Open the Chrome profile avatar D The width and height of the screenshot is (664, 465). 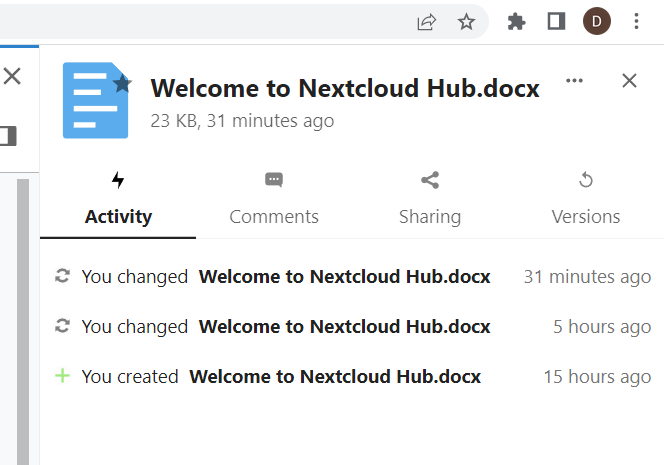(x=597, y=21)
